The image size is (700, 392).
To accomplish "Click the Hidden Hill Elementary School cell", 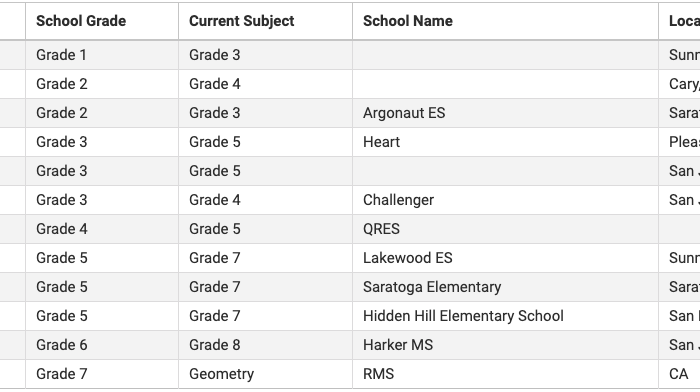I will coord(505,316).
